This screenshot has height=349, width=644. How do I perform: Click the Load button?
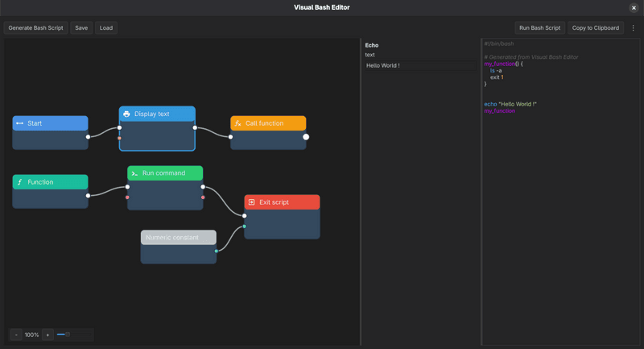pyautogui.click(x=106, y=28)
